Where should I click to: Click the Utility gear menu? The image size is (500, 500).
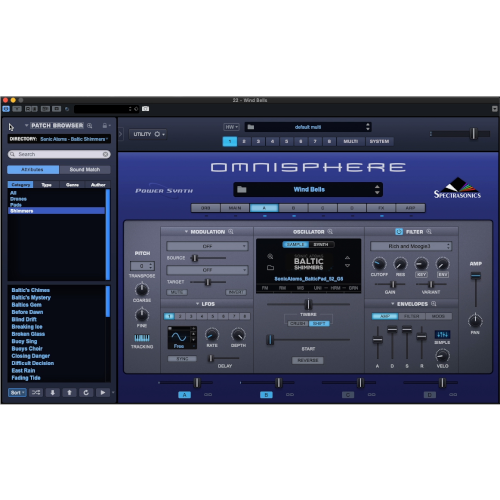(x=149, y=134)
